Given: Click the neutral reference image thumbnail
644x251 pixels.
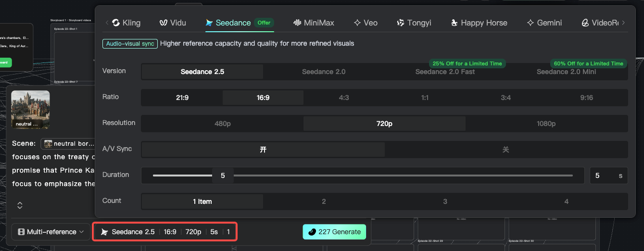Looking at the screenshot, I should tap(30, 110).
